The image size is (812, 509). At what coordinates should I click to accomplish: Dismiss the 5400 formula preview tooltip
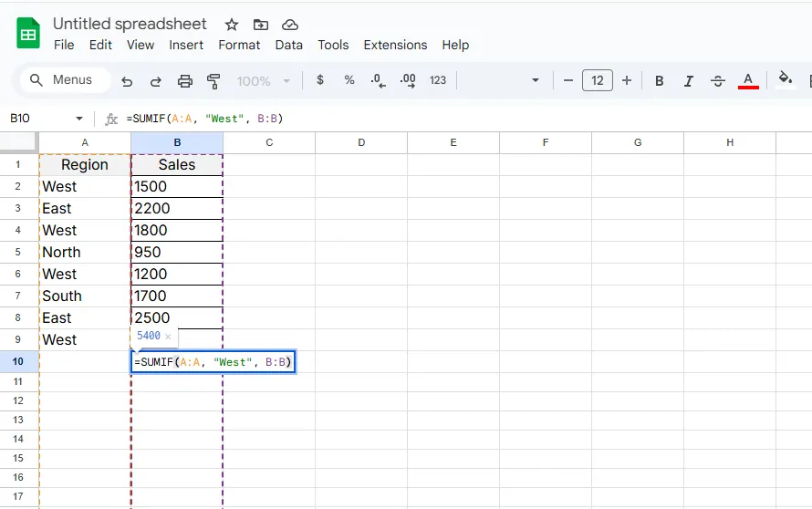coord(168,337)
